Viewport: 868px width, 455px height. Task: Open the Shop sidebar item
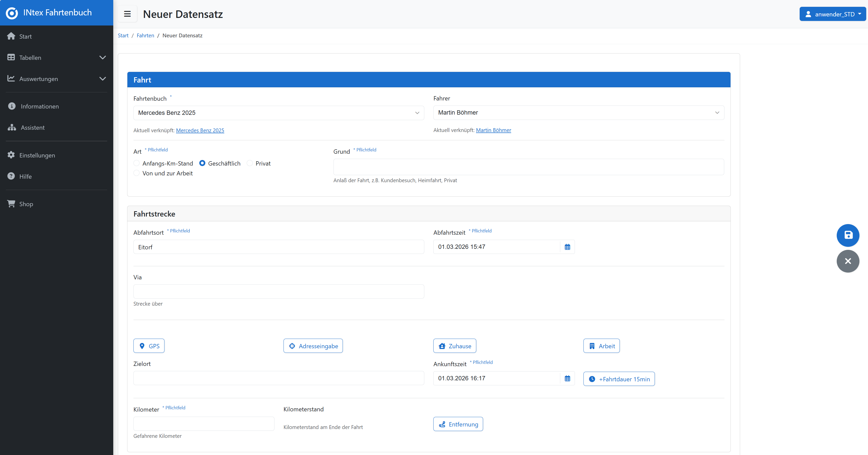26,204
